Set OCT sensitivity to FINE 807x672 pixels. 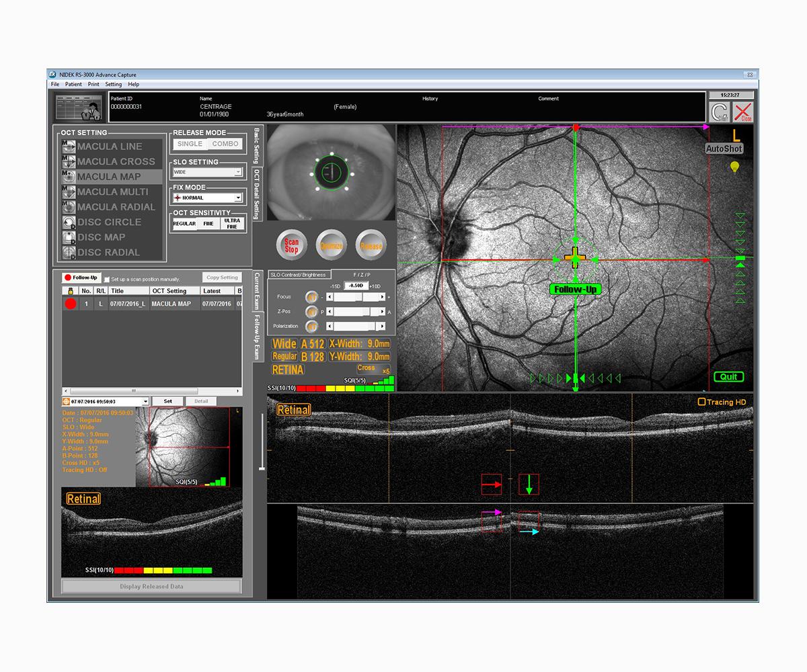coord(208,224)
